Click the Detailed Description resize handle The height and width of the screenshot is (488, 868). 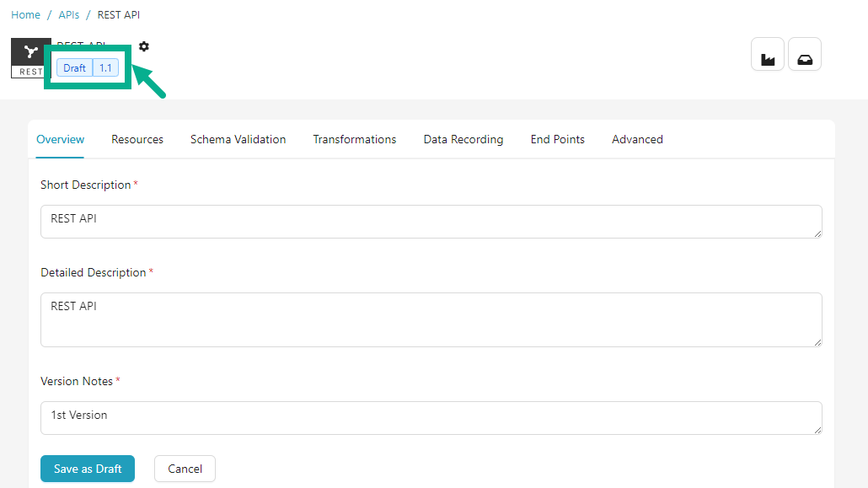click(817, 342)
